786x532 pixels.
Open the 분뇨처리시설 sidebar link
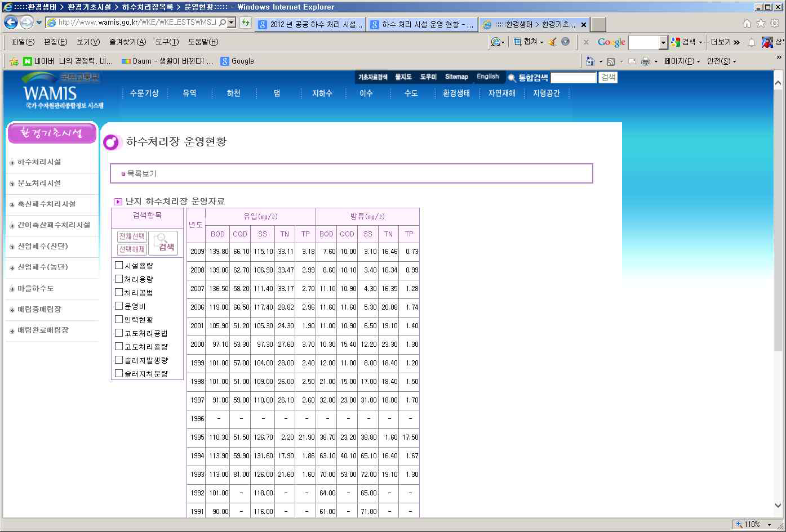pos(39,184)
